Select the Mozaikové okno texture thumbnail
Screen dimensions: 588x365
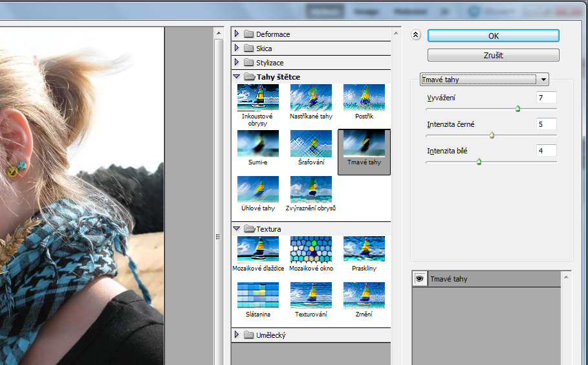[x=311, y=249]
